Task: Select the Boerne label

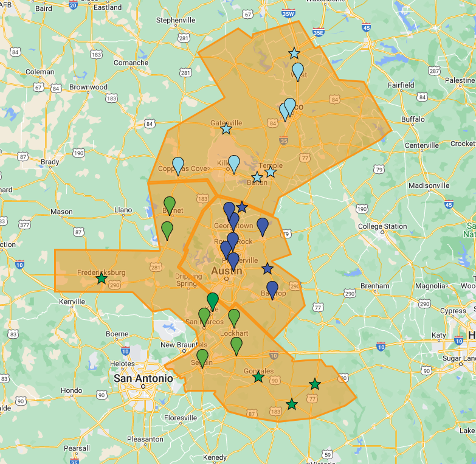Action: [x=117, y=334]
